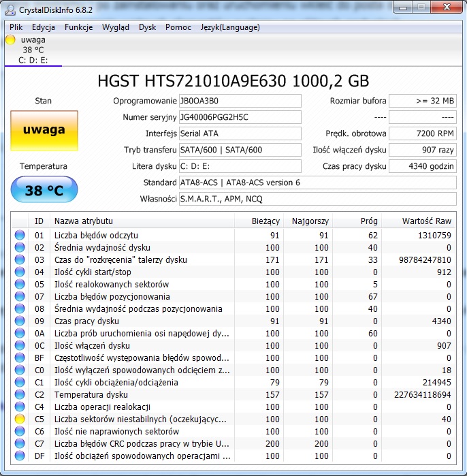467x476 pixels.
Task: Click blue status icon for attribute C6
Action: (x=20, y=431)
